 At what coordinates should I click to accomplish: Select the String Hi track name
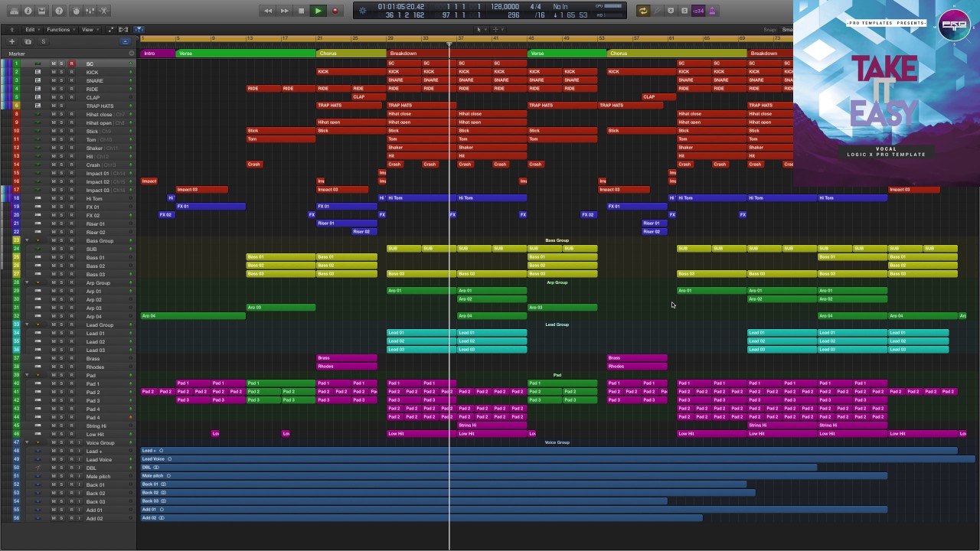click(96, 426)
